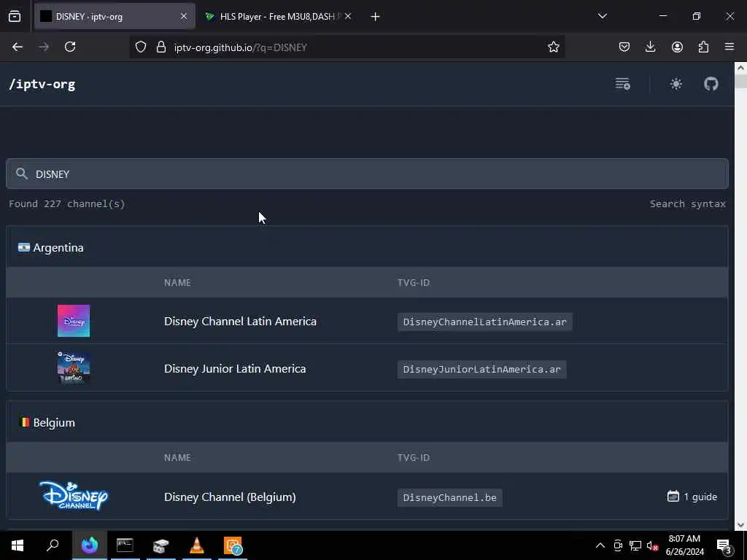Open the iptv-org GitHub repository icon

coord(711,85)
